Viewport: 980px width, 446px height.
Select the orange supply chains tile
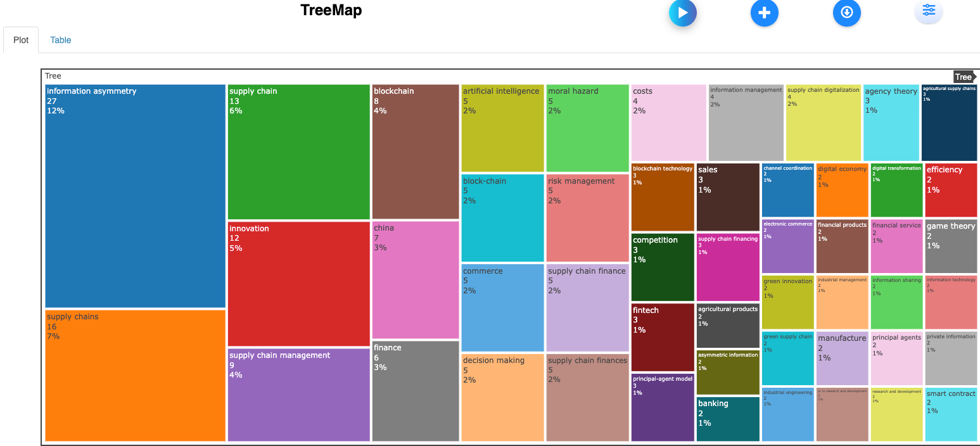(x=135, y=375)
